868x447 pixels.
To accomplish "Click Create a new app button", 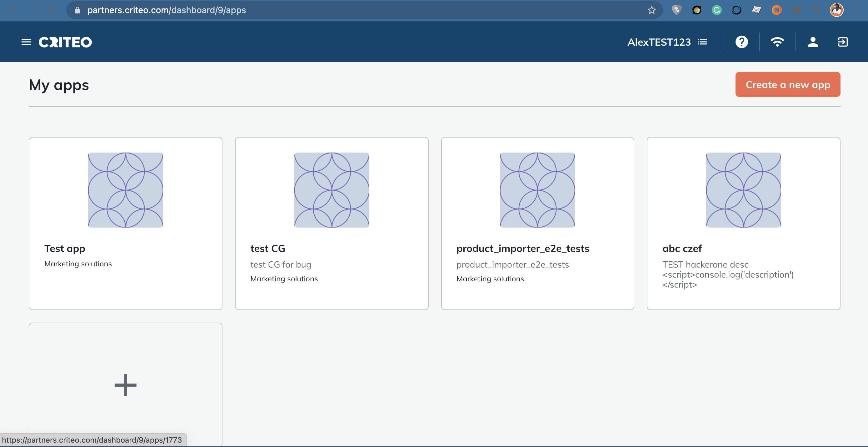I will [787, 85].
